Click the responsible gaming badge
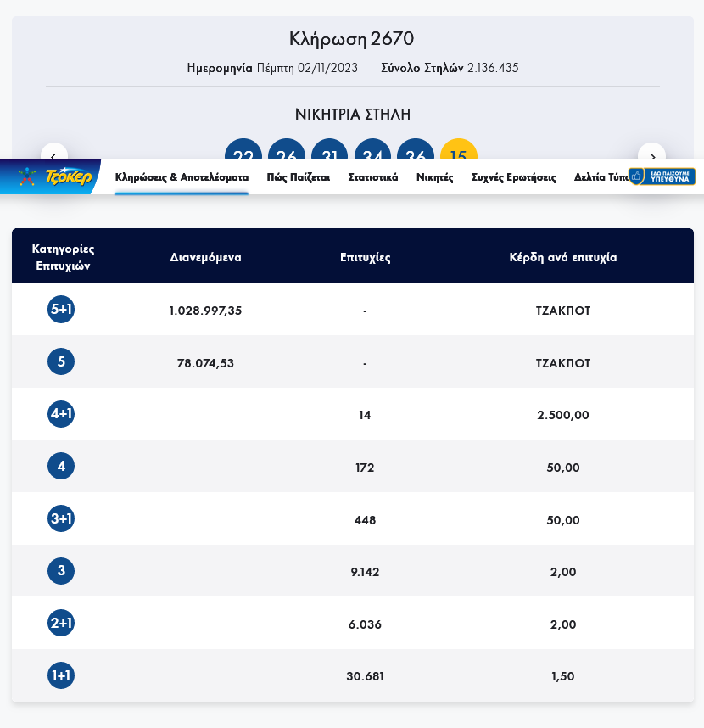Screen dimensions: 704x728 coord(662,176)
